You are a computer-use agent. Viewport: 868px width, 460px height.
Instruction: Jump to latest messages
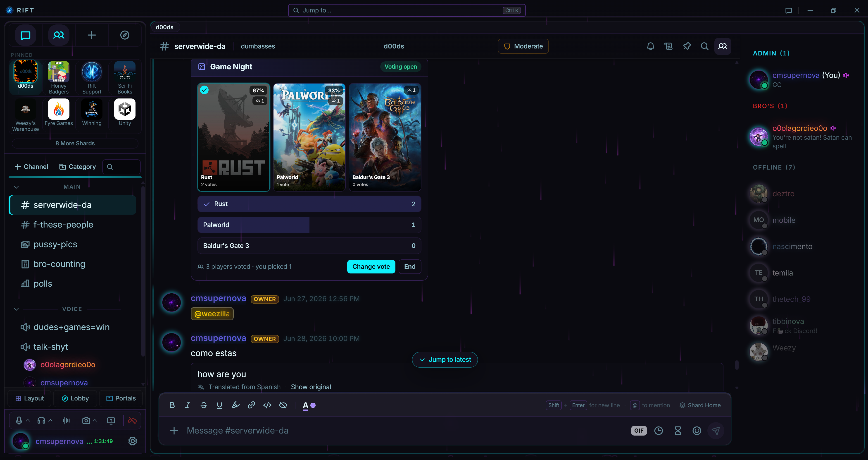pyautogui.click(x=445, y=359)
